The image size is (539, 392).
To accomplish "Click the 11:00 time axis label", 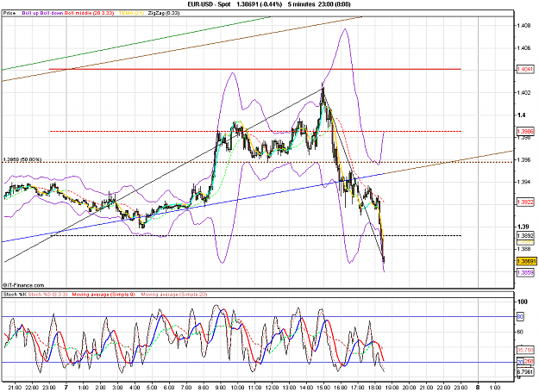I will (254, 388).
